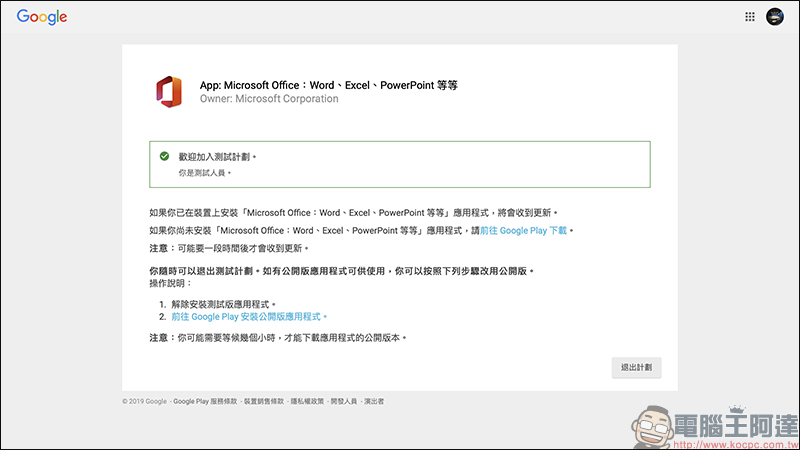Follow the 前往 Google Play 下載 link
Viewport: 800px width, 450px height.
(x=523, y=231)
